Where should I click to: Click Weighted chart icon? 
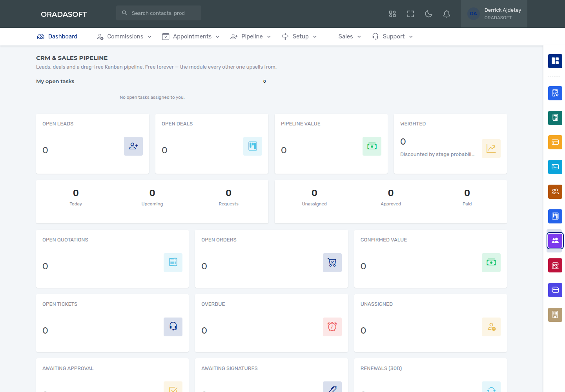[x=491, y=149]
